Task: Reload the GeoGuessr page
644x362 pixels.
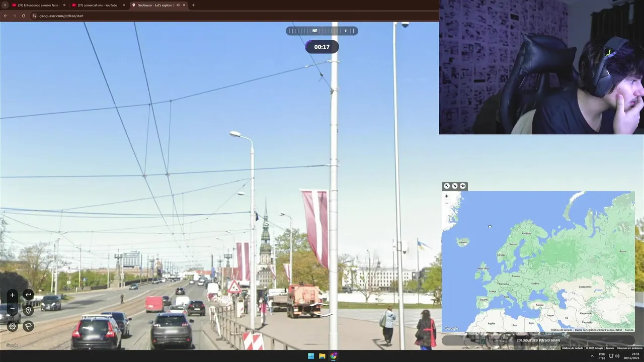Action: (x=23, y=16)
